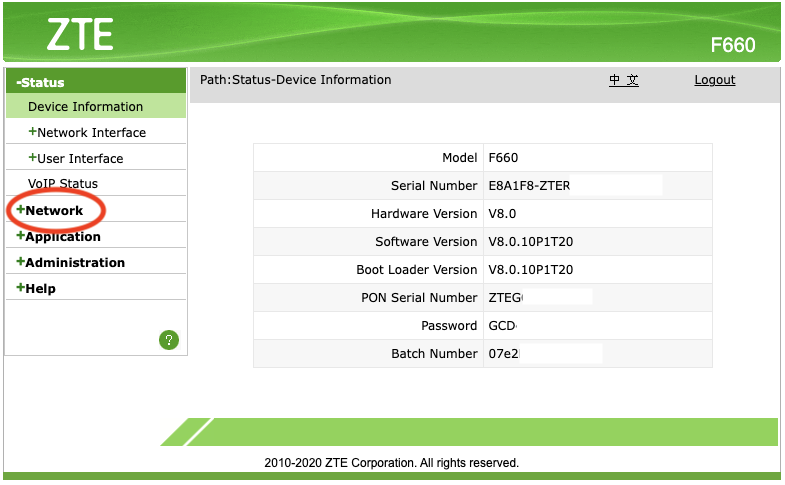Click the Batch Number label

pos(434,354)
